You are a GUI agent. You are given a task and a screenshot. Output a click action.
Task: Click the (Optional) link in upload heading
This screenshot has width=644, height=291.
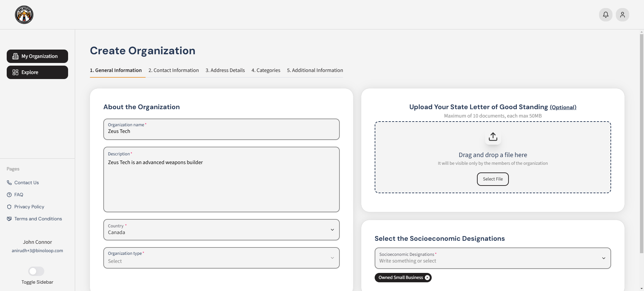click(x=563, y=107)
